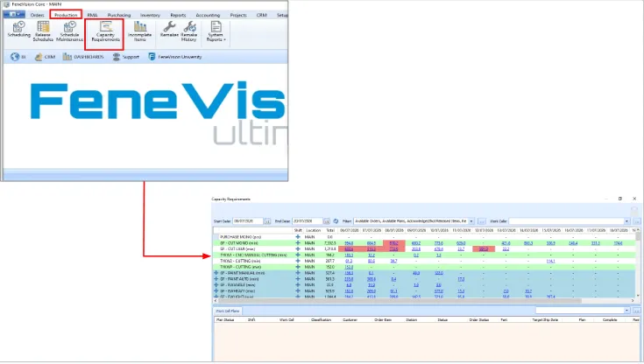Image resolution: width=644 pixels, height=364 pixels.
Task: Expand the Filters dropdown arrow
Action: pos(471,221)
